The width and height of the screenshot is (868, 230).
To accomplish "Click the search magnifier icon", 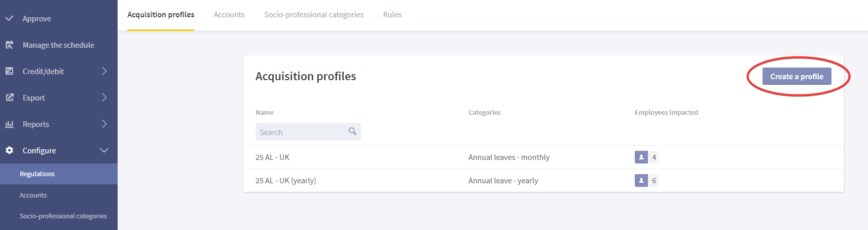I will coord(352,132).
